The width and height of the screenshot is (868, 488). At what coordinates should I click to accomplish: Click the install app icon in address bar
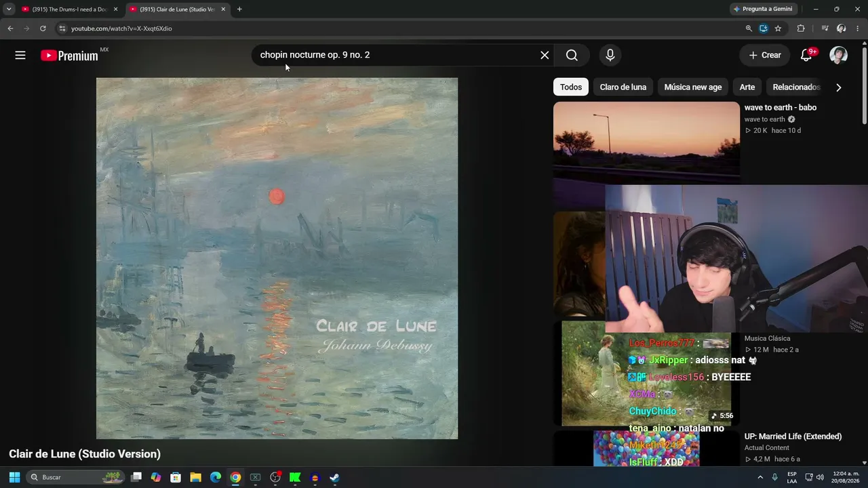point(764,28)
